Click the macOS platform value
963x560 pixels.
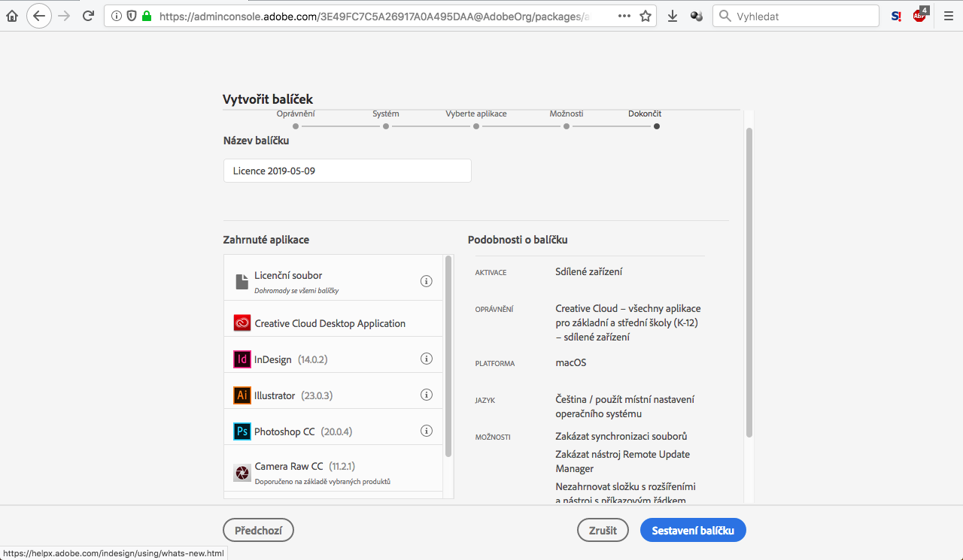(570, 362)
